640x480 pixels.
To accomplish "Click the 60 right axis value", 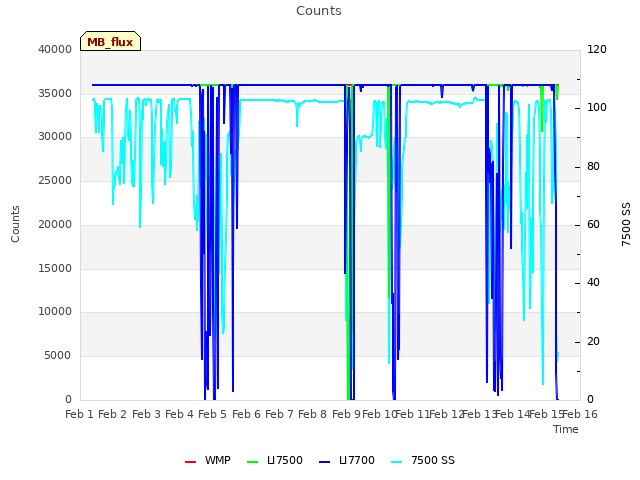I will tap(593, 224).
